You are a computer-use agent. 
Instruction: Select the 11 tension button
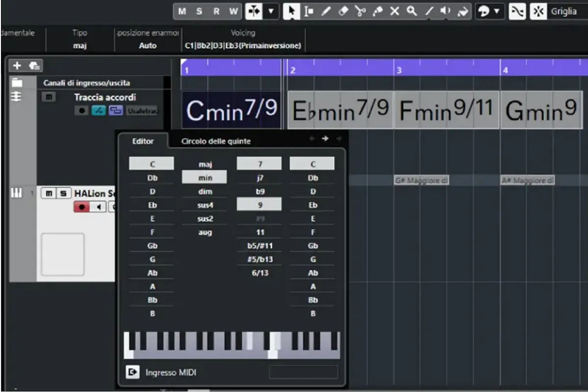[259, 232]
